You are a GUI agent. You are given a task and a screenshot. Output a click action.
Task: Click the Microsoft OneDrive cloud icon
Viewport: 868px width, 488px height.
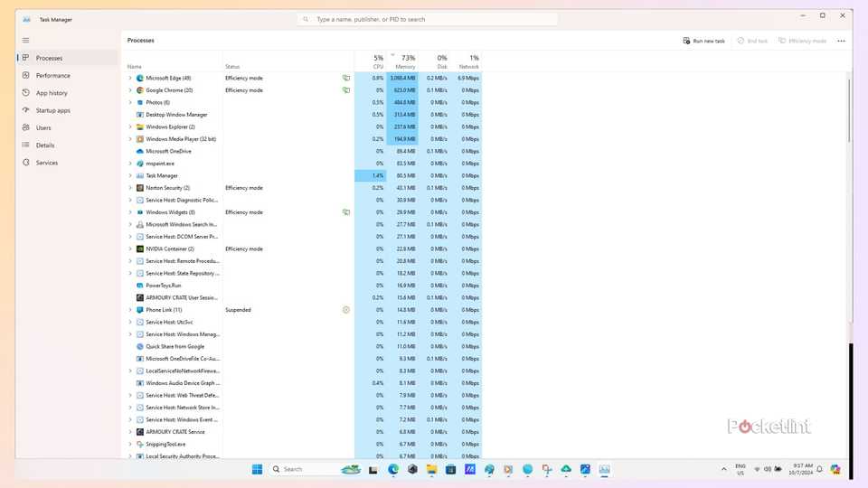click(140, 151)
